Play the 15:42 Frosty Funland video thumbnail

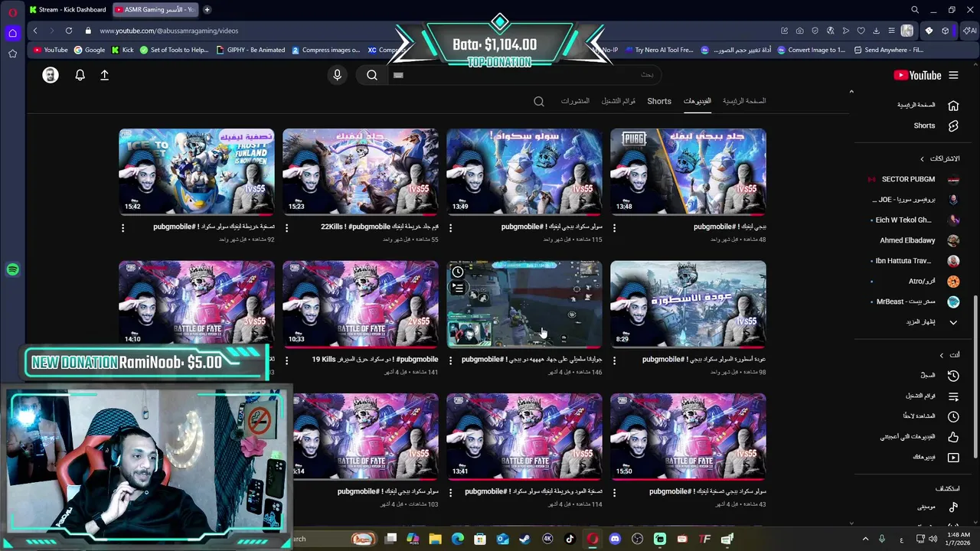click(197, 172)
